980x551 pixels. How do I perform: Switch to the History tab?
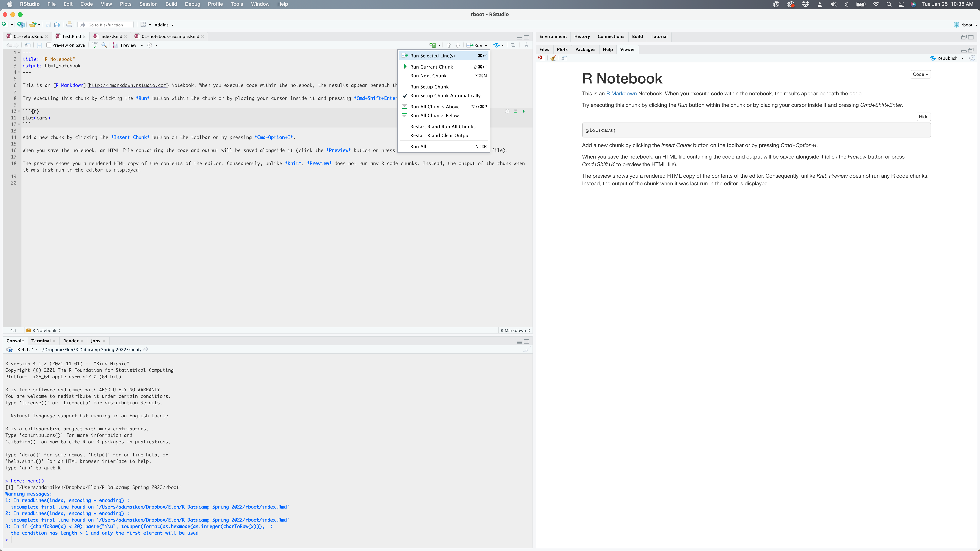tap(582, 37)
